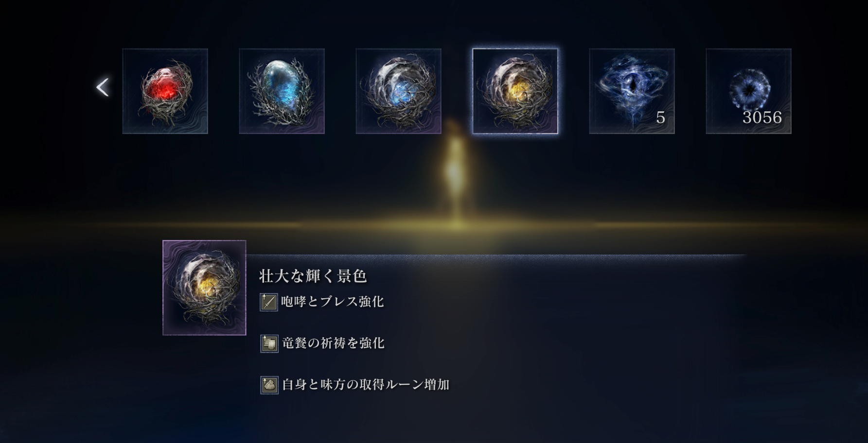Screen dimensions: 868x443
Task: Select the blue crystal relic in branches
Action: pos(282,91)
